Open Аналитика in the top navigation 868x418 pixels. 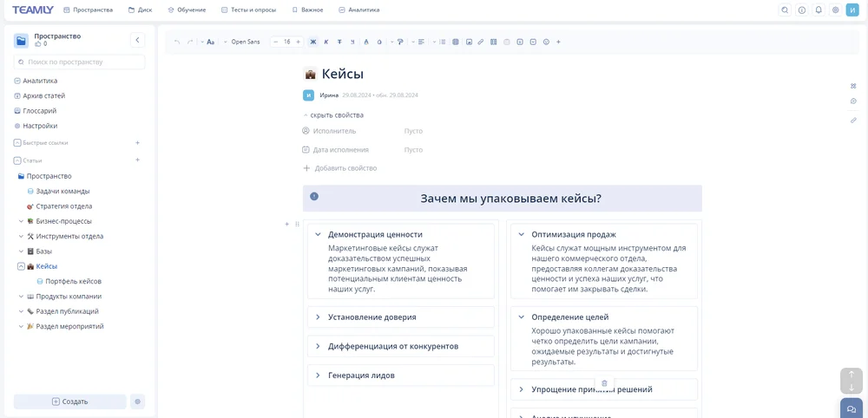[359, 10]
